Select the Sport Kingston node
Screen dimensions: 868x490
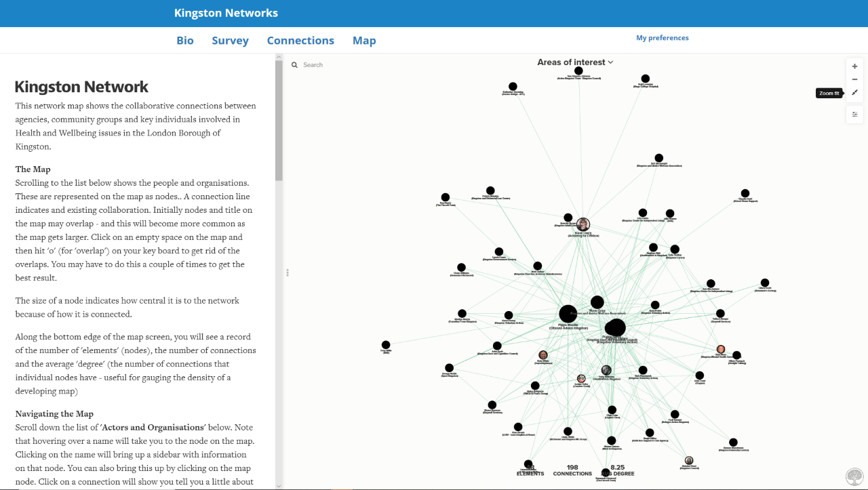(450, 368)
